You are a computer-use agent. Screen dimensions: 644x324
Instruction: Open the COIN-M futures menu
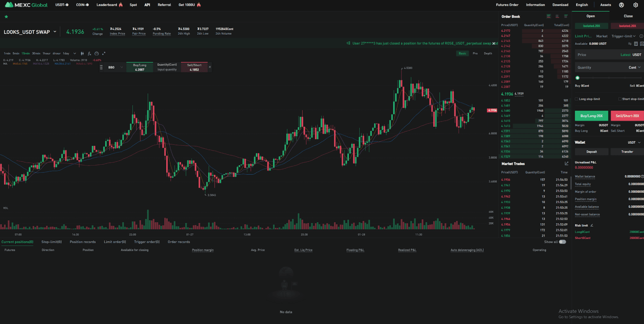(82, 5)
